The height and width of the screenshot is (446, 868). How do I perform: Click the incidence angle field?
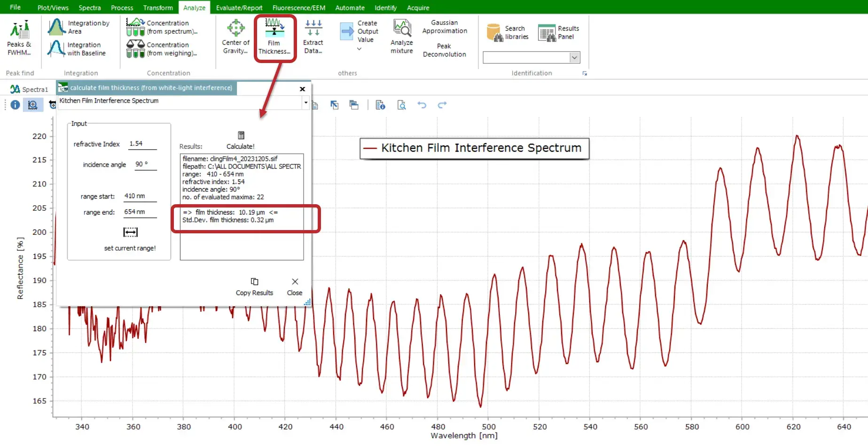(145, 164)
